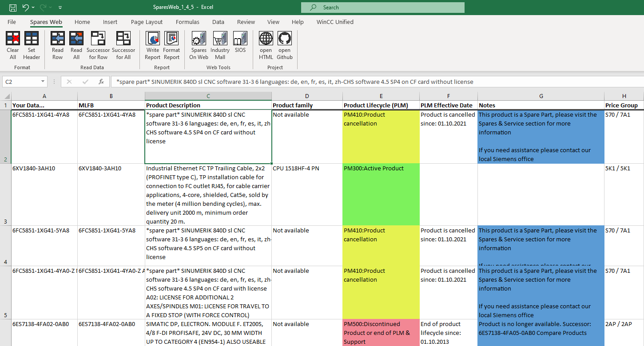
Task: Select MLFB cell 6XV1840-3AH10
Action: click(x=111, y=194)
